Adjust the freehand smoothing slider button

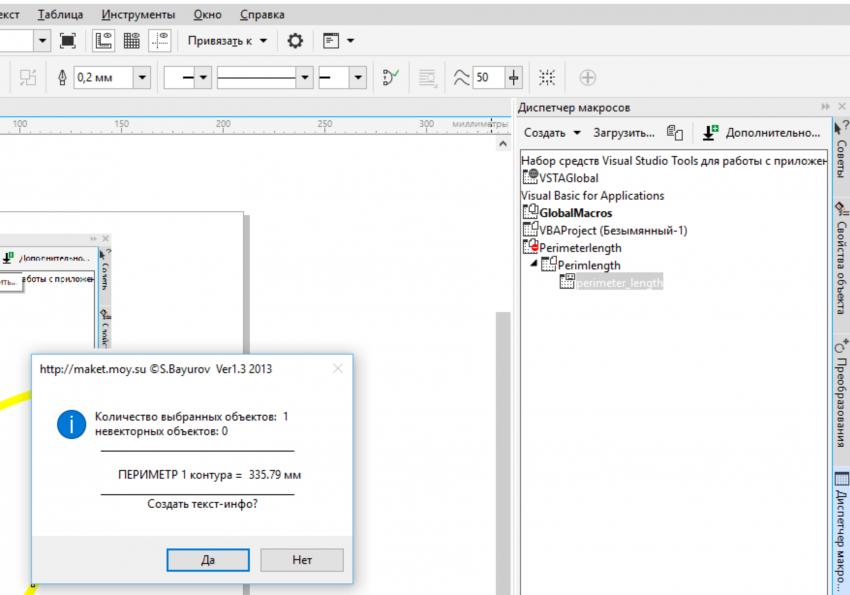514,78
